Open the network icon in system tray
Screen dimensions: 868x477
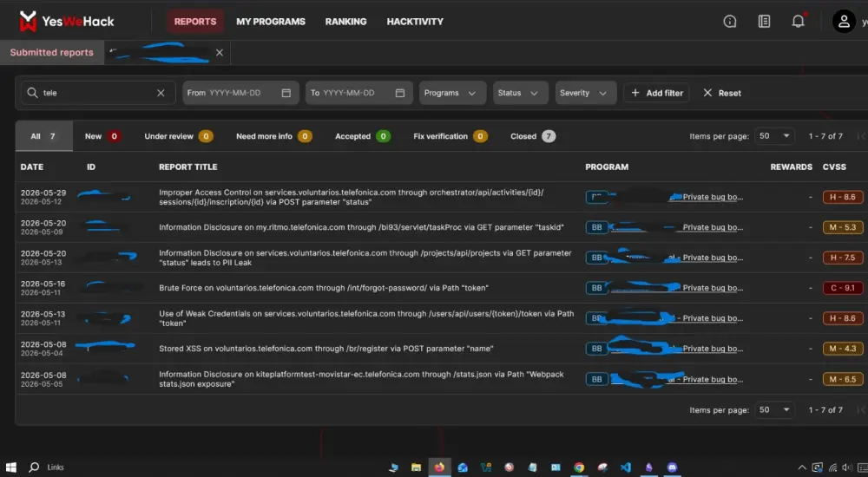pyautogui.click(x=832, y=467)
